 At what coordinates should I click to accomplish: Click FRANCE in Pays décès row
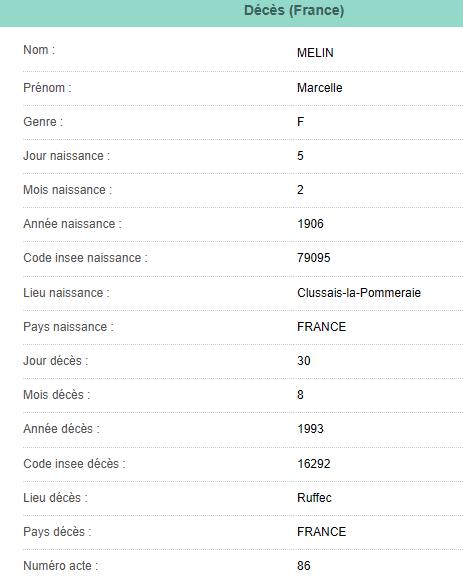[321, 532]
